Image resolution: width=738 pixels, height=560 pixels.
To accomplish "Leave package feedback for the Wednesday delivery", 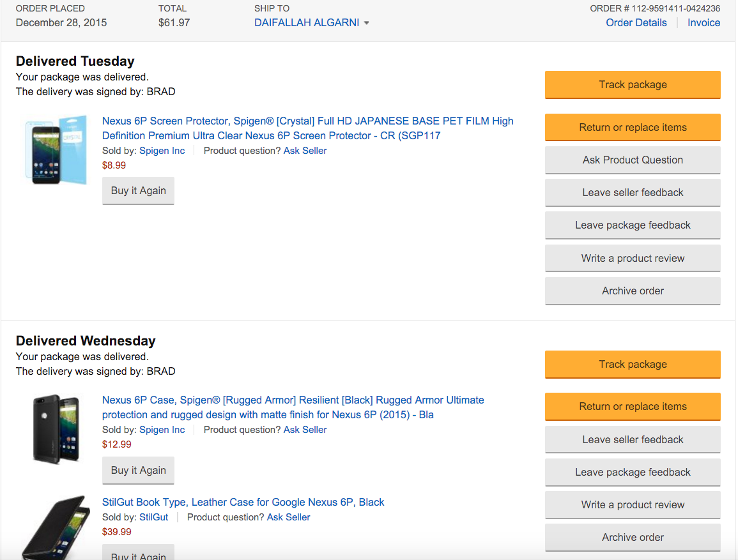I will point(633,473).
